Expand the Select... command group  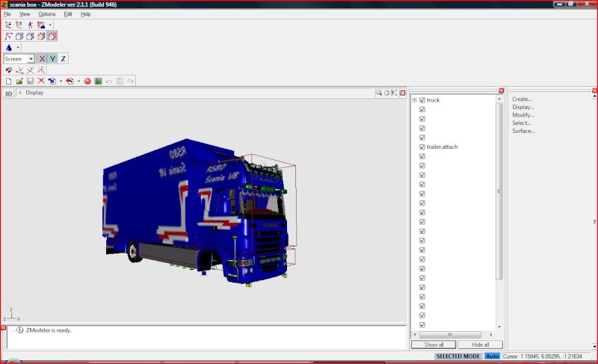(522, 123)
